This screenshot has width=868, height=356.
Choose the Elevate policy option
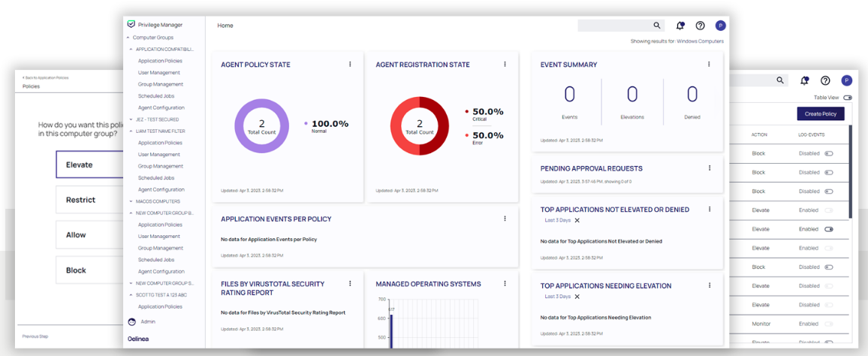click(89, 164)
